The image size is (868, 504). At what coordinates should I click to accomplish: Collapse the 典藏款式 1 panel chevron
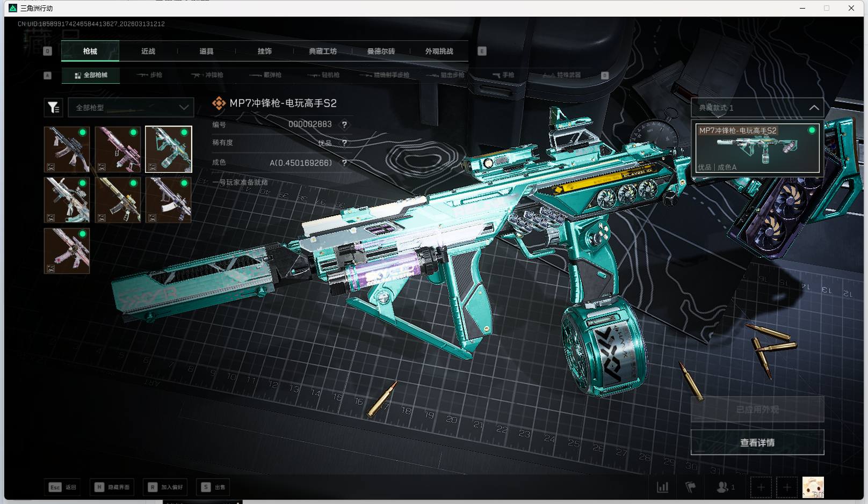(814, 107)
